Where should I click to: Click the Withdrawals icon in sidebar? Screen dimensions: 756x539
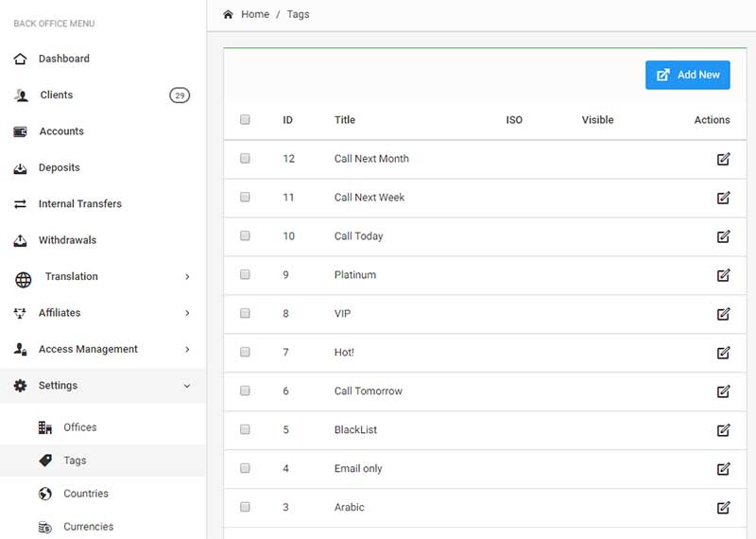21,241
